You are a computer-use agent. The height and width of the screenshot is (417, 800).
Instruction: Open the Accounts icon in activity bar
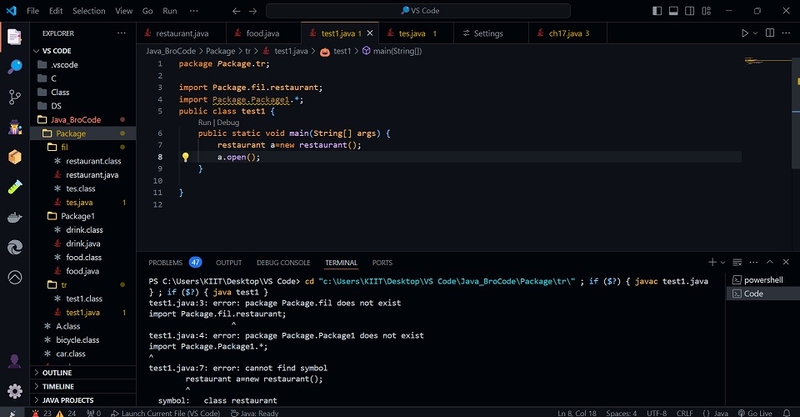coord(14,361)
